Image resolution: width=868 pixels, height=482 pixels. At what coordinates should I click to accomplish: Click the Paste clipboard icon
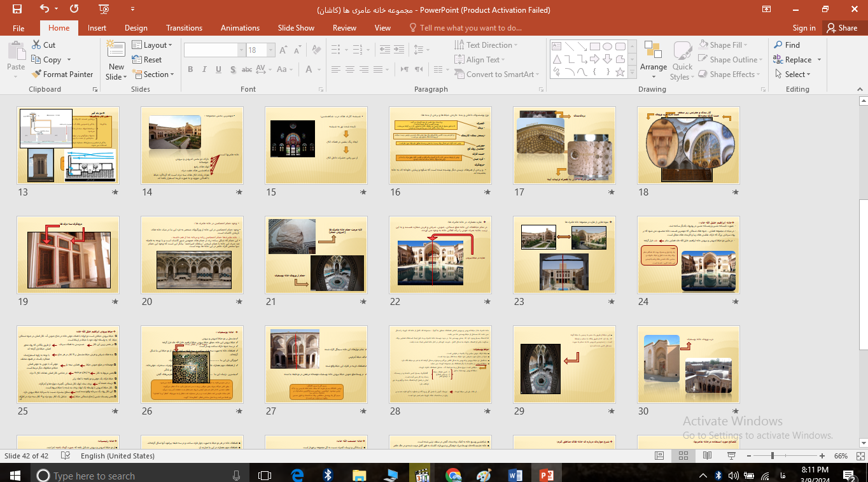(x=16, y=52)
